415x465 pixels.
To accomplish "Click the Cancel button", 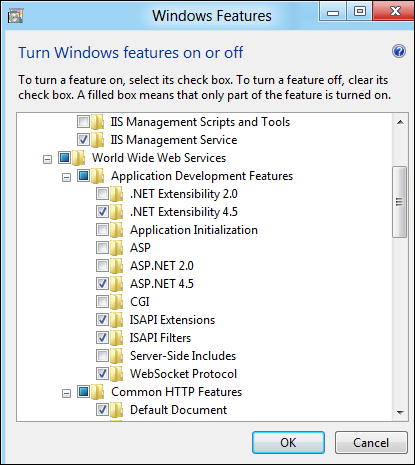I will tap(371, 443).
